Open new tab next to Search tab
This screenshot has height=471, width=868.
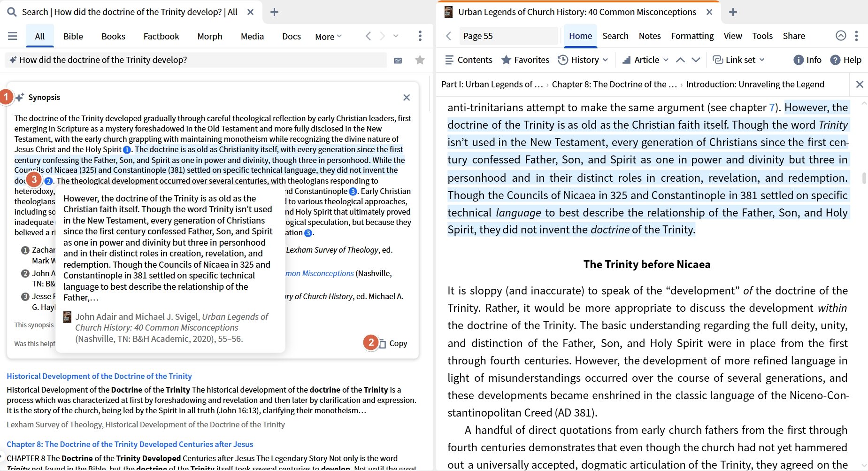(x=275, y=12)
